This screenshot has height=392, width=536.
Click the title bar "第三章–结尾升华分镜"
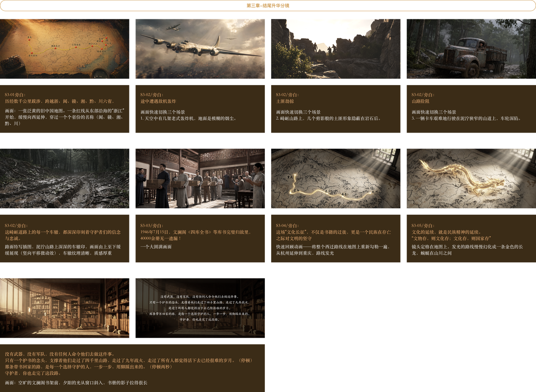pos(268,5)
